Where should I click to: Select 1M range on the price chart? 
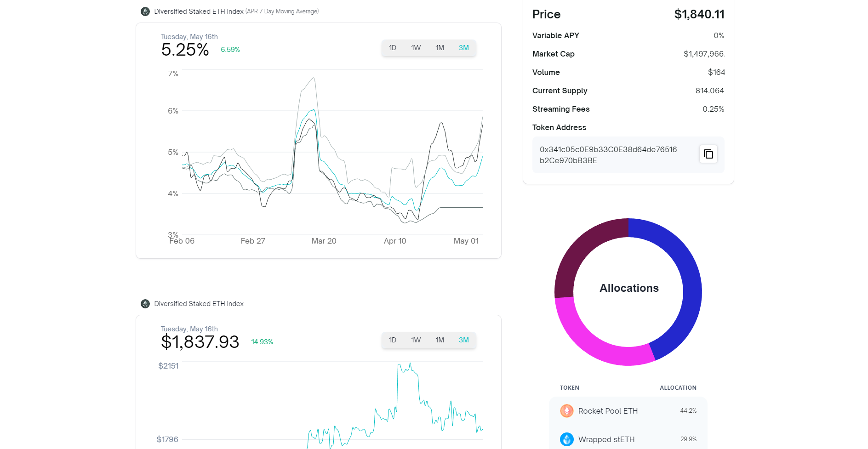(440, 340)
